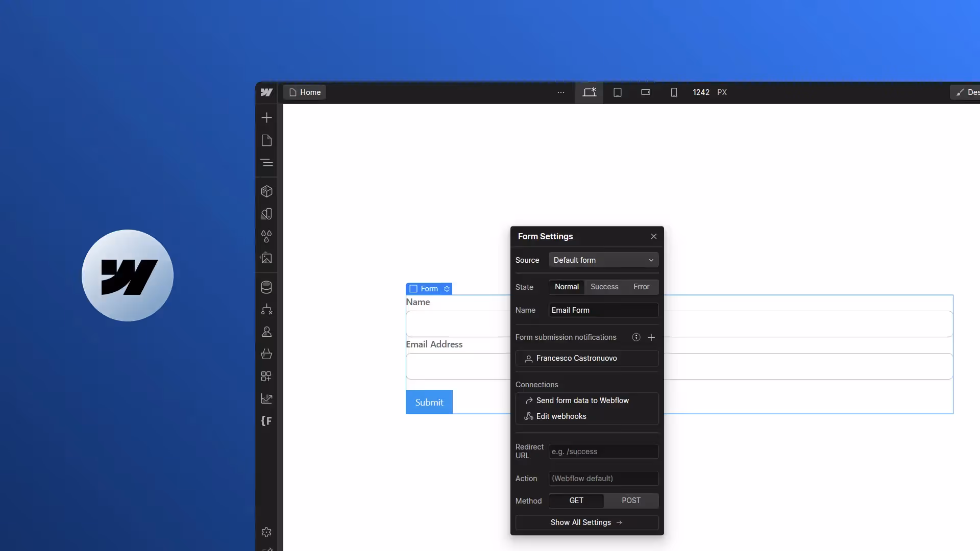Add a form submission notification recipient
This screenshot has width=980, height=551.
tap(651, 337)
